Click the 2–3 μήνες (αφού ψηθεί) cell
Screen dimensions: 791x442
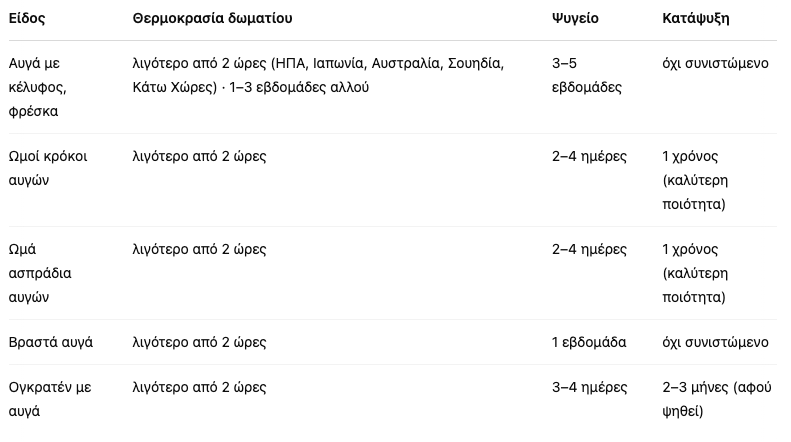717,399
